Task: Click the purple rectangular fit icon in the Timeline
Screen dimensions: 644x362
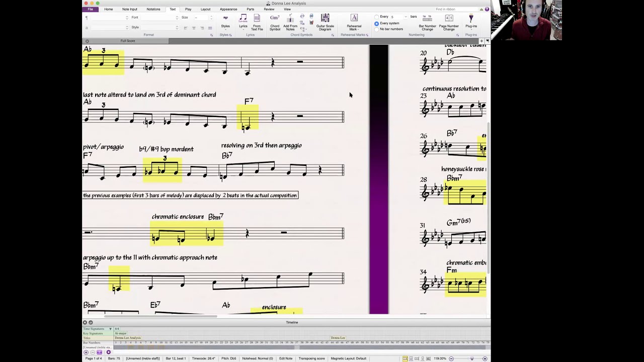Action: click(99, 352)
